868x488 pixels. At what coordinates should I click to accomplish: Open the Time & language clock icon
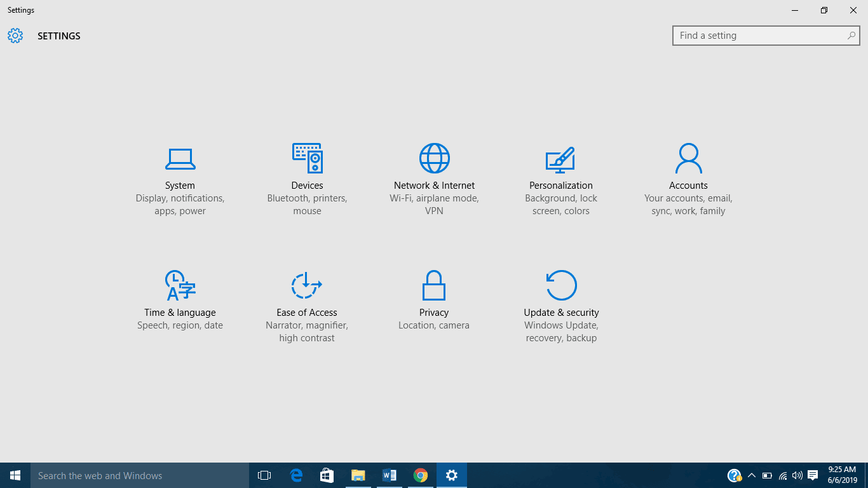pyautogui.click(x=180, y=285)
